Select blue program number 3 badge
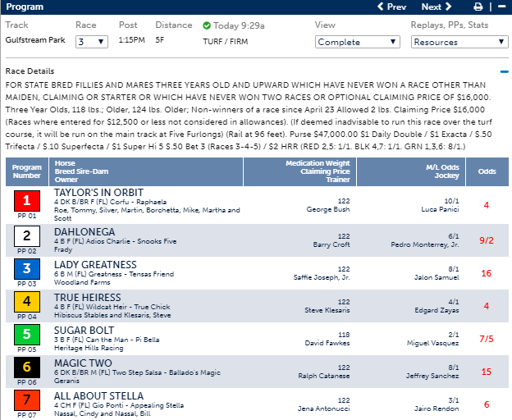The image size is (512, 420). coord(26,269)
